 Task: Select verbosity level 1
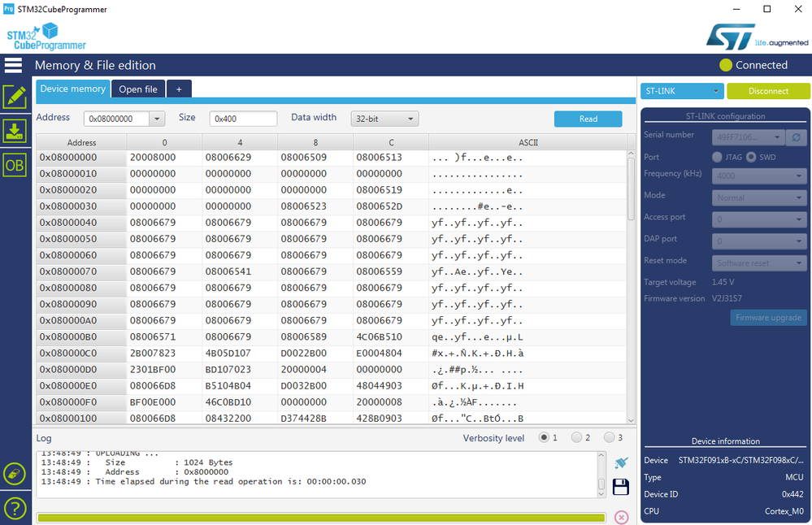click(544, 437)
